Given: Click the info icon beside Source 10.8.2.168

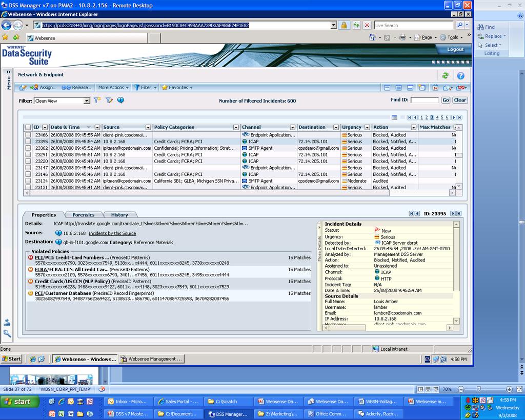Looking at the screenshot, I should [x=58, y=233].
